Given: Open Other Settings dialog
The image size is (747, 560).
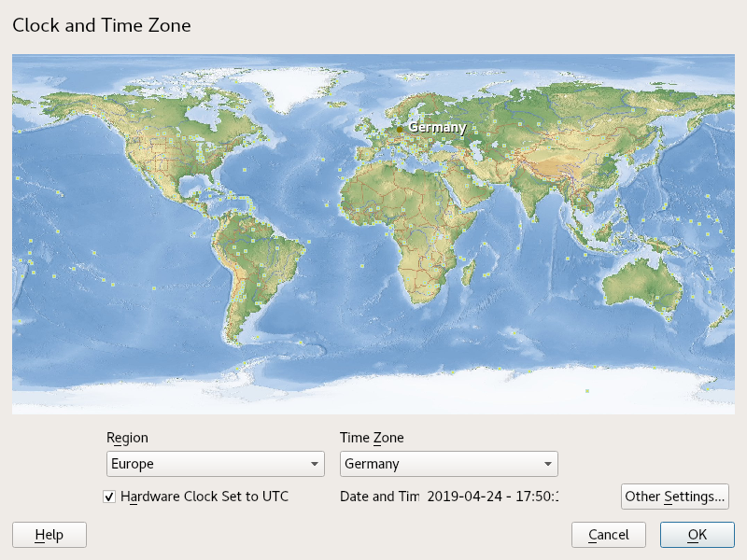Looking at the screenshot, I should point(674,497).
